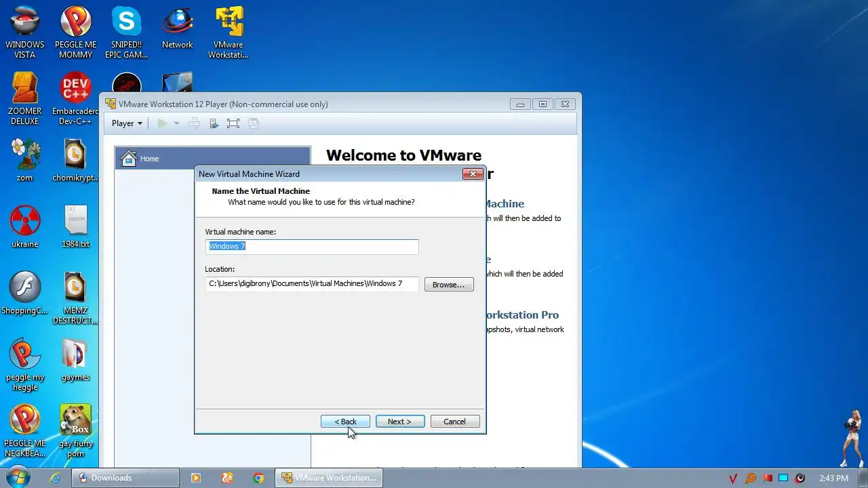Screen dimensions: 868x488
Task: Open the VMware Workstation desktop shortcut
Action: [x=229, y=33]
